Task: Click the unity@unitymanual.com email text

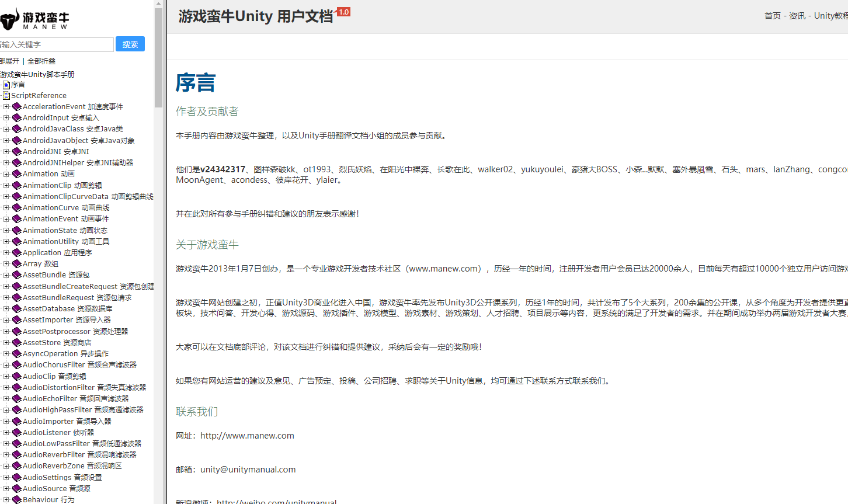Action: [x=248, y=470]
